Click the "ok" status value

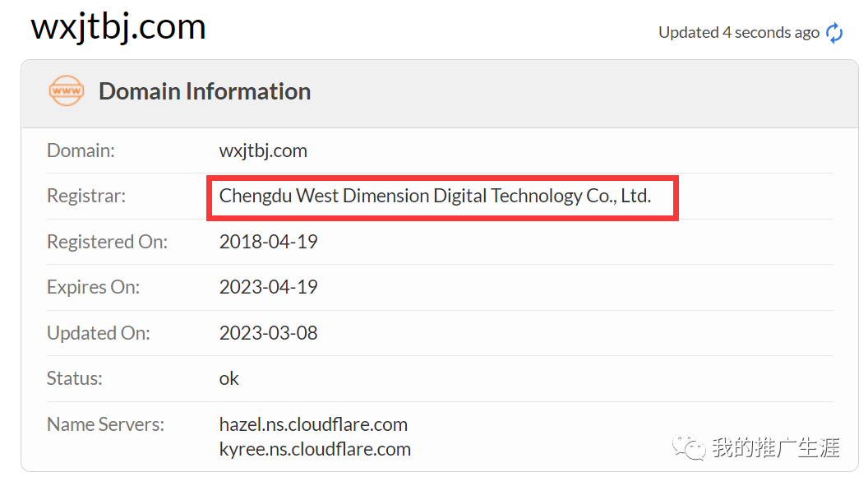click(x=229, y=378)
